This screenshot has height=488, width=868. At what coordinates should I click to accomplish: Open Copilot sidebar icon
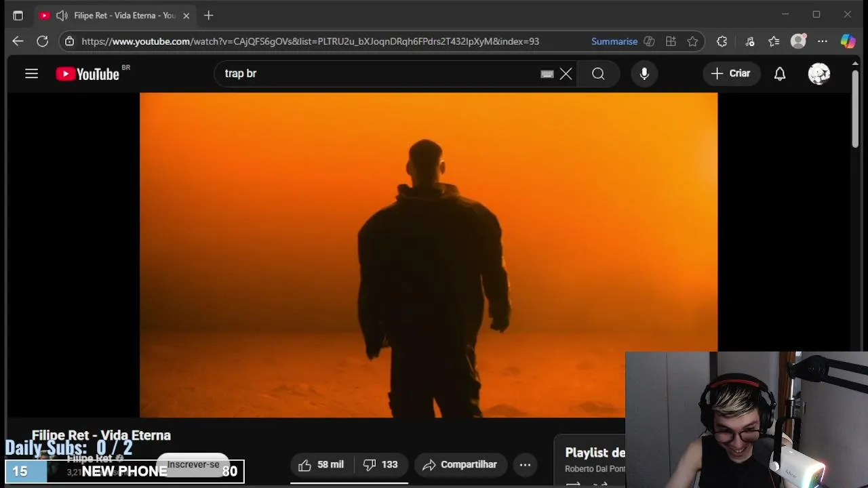click(x=848, y=41)
